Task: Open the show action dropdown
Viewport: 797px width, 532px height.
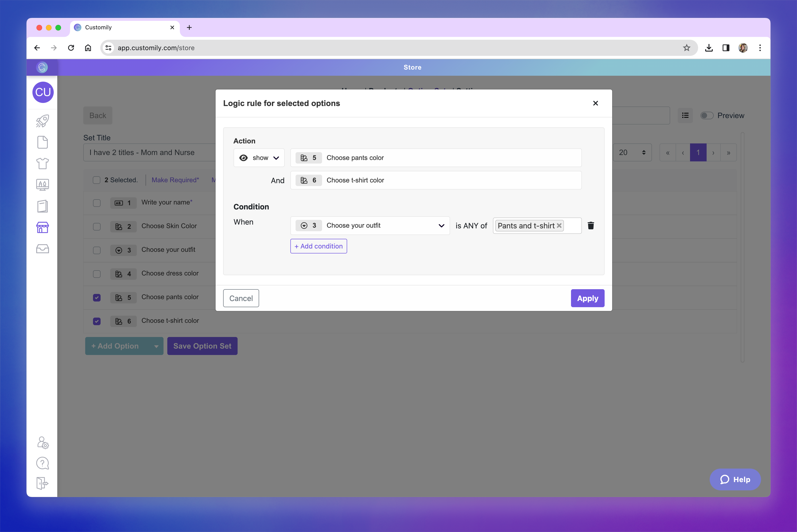Action: coord(259,158)
